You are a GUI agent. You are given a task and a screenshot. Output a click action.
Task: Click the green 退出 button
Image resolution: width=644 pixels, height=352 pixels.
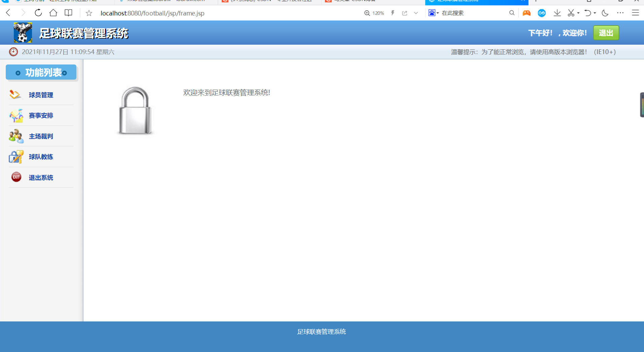pyautogui.click(x=606, y=33)
